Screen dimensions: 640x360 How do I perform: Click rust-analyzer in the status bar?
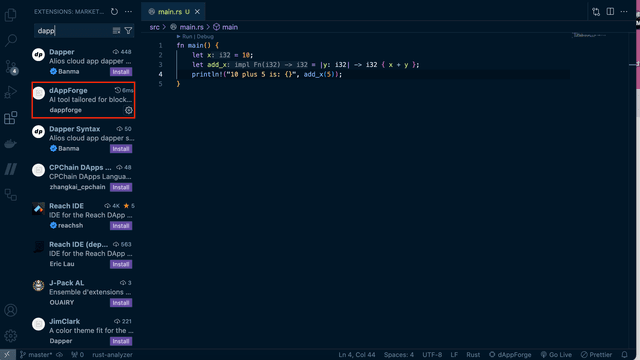point(112,355)
